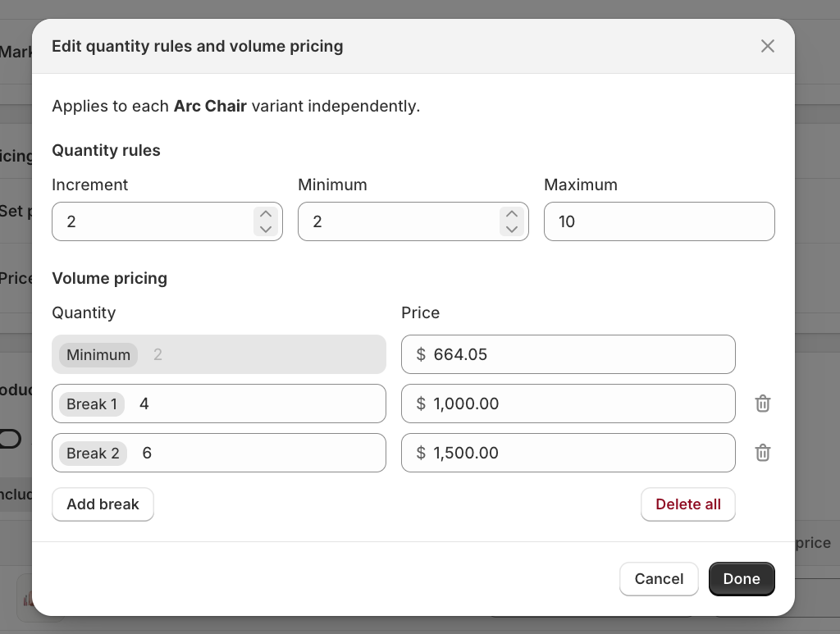Edit the Break 2 quantity field
Viewport: 840px width, 634px height.
pos(218,453)
